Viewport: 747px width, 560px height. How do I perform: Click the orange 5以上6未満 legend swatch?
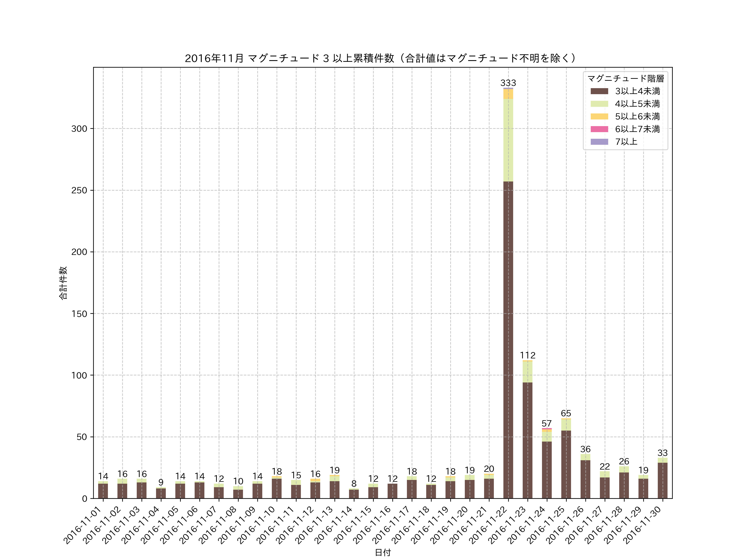tap(599, 116)
